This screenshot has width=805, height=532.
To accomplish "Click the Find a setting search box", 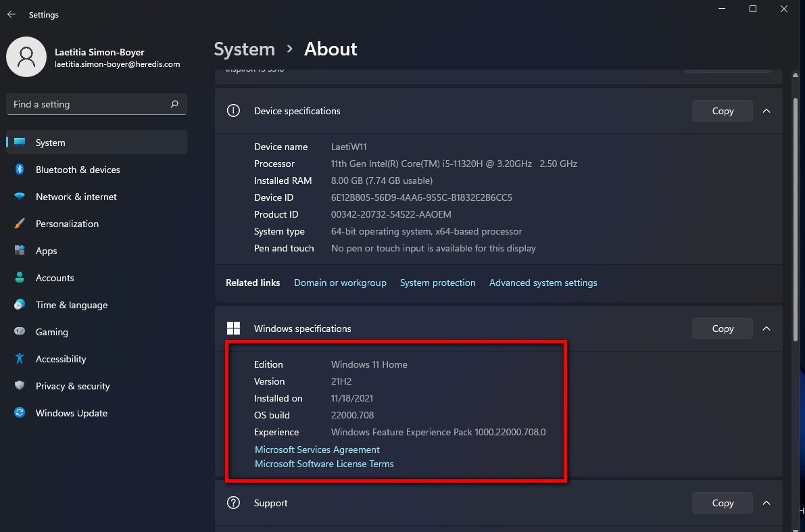I will (x=88, y=104).
